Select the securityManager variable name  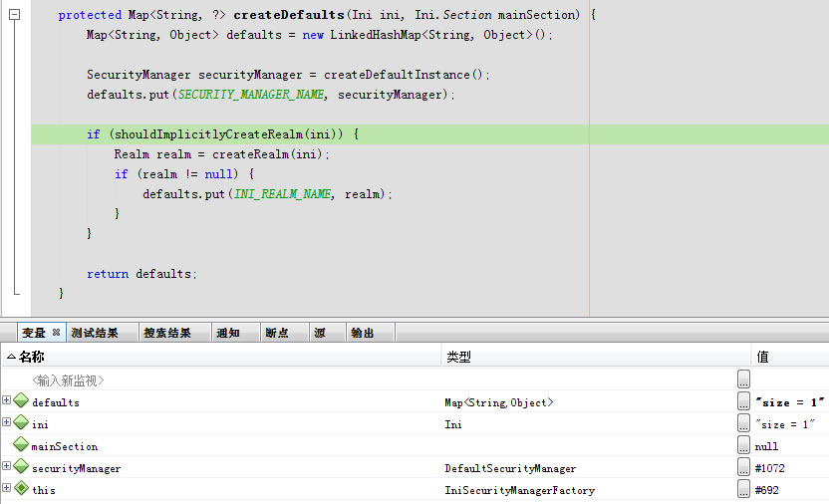tap(76, 468)
